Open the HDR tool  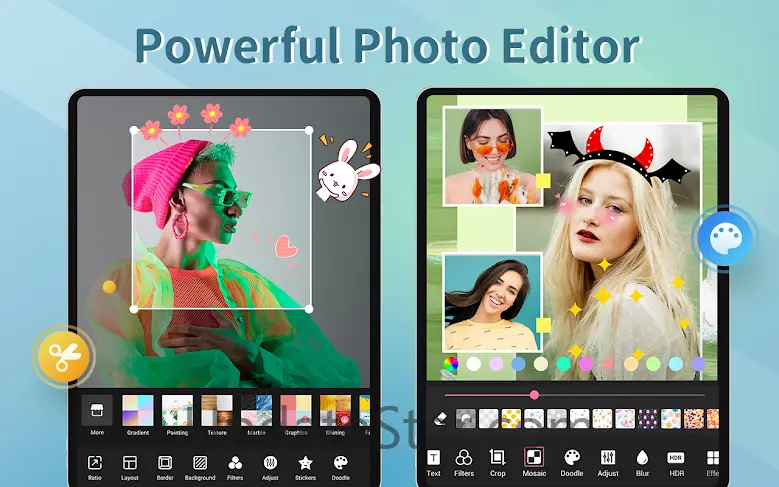676,463
